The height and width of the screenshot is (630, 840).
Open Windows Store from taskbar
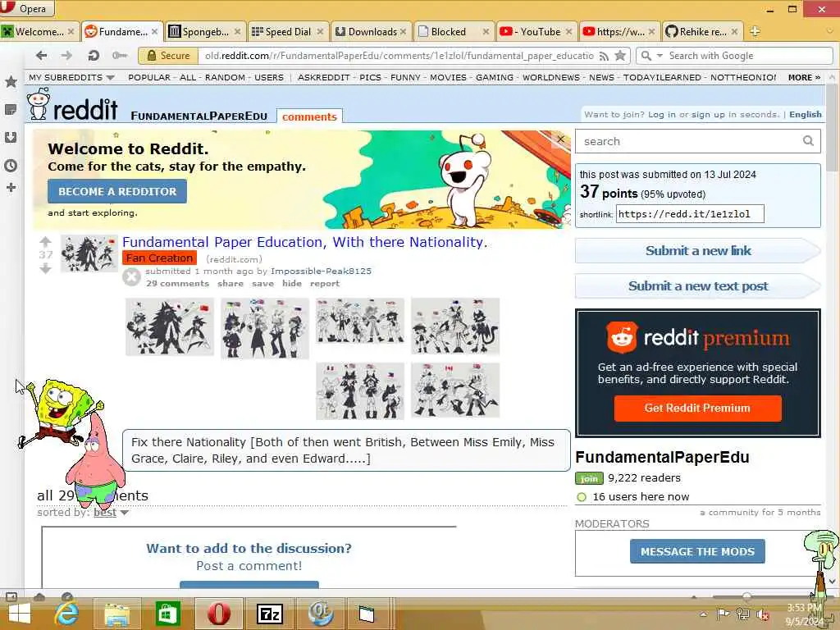coord(167,614)
